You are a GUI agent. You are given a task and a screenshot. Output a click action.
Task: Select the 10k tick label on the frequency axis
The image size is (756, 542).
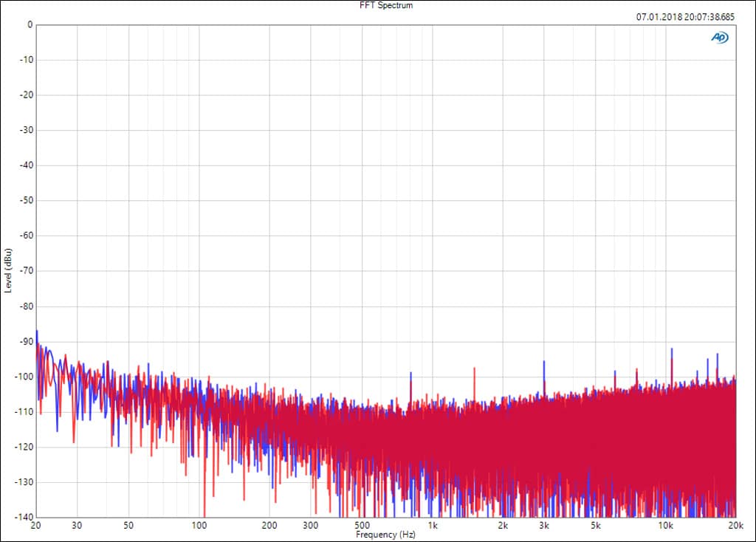666,526
